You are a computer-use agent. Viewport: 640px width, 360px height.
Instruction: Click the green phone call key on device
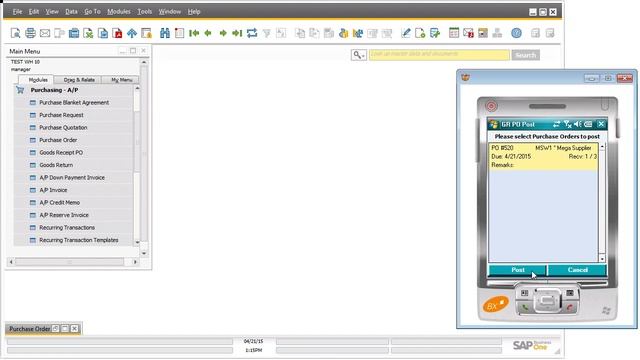(x=525, y=308)
